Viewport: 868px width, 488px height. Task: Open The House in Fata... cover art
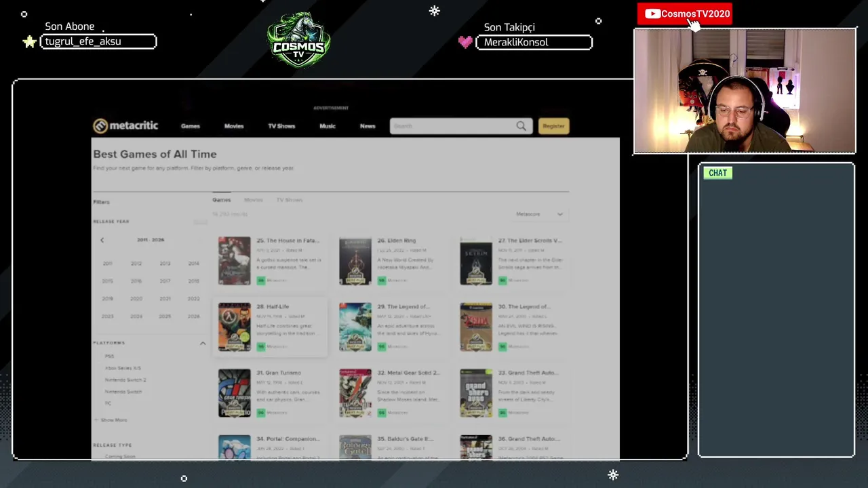pos(234,261)
